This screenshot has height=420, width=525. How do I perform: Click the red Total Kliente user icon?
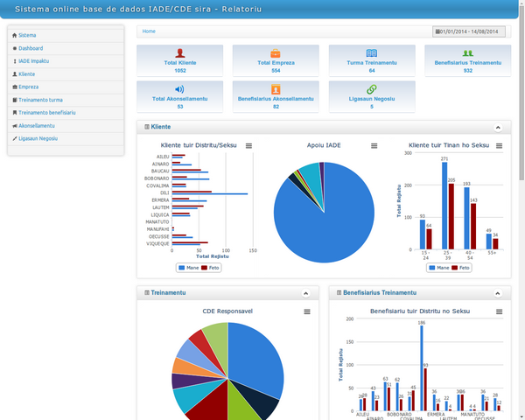tap(179, 52)
